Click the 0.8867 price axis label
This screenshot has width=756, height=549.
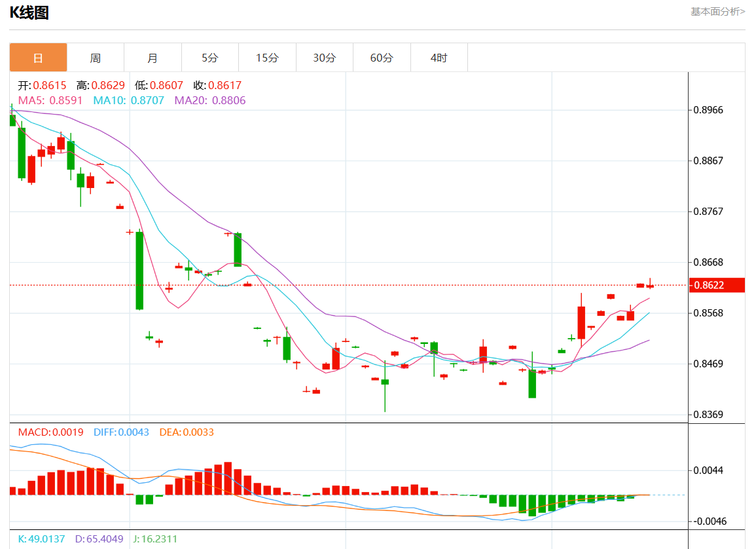708,161
